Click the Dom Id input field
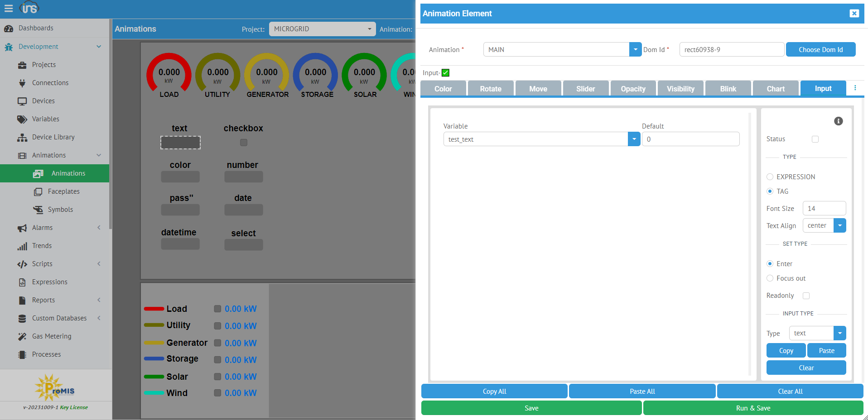 (x=732, y=49)
